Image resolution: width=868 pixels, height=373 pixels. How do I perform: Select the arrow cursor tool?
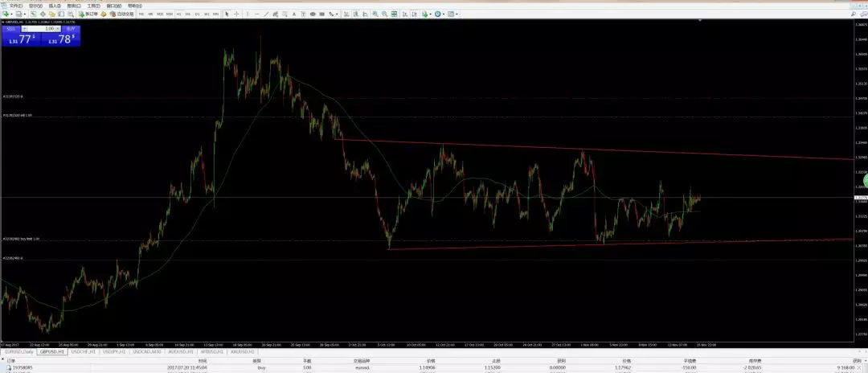[x=227, y=14]
